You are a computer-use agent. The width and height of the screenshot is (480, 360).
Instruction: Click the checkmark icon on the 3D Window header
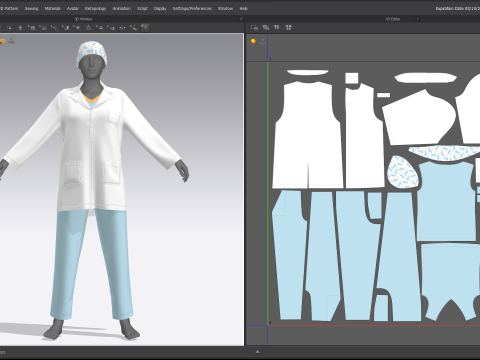coord(241,19)
